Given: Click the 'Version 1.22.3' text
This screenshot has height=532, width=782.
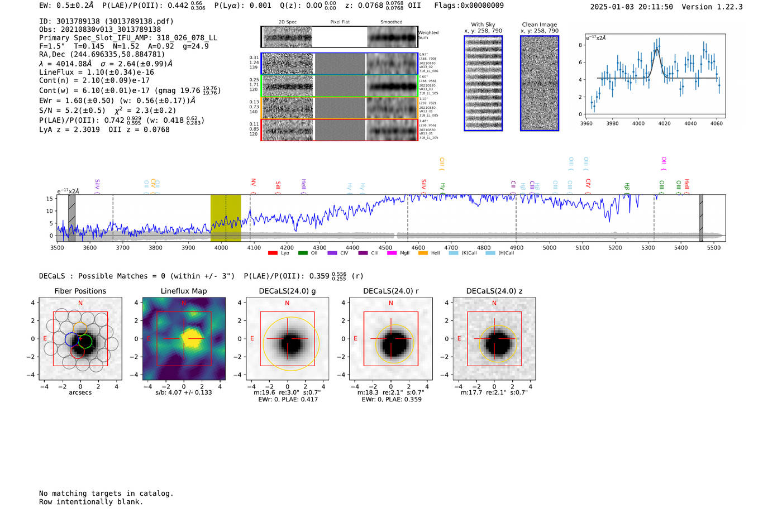Looking at the screenshot, I should pos(712,7).
